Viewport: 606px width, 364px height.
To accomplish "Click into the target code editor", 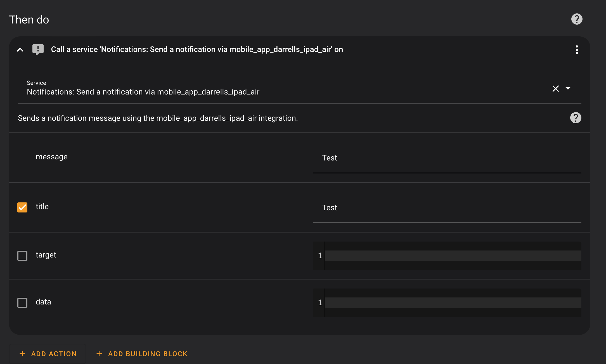I will pyautogui.click(x=453, y=256).
